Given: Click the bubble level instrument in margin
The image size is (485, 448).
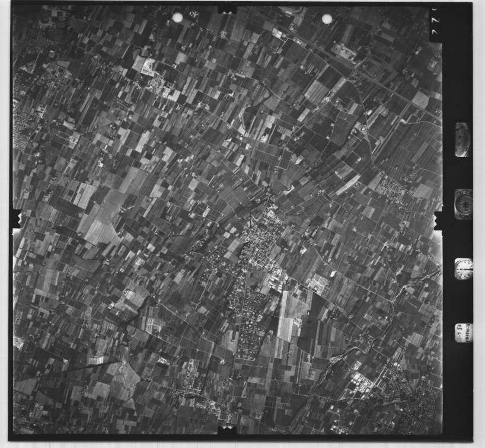Looking at the screenshot, I should point(462,140).
